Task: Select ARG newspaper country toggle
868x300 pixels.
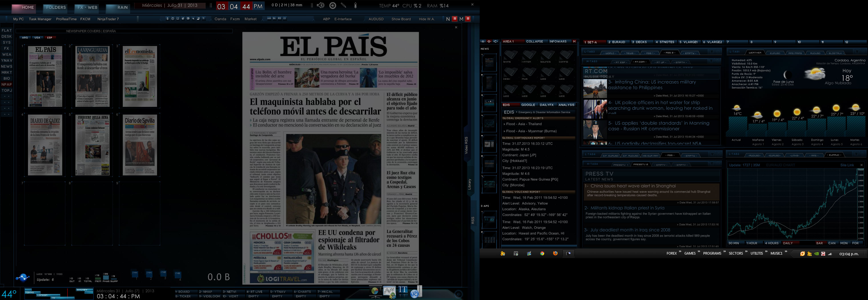Action: pyautogui.click(x=25, y=38)
